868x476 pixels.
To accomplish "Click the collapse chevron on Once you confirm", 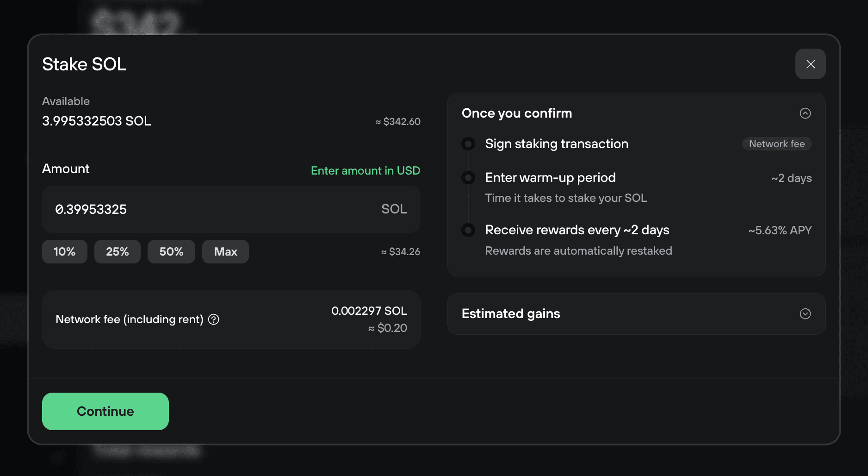I will tap(806, 113).
